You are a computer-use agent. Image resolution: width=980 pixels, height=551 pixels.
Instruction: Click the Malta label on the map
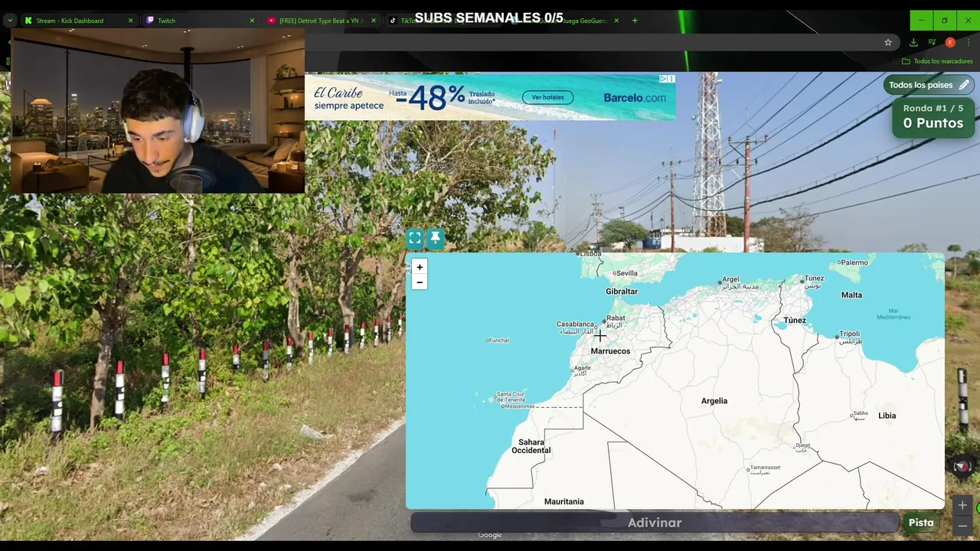(851, 295)
